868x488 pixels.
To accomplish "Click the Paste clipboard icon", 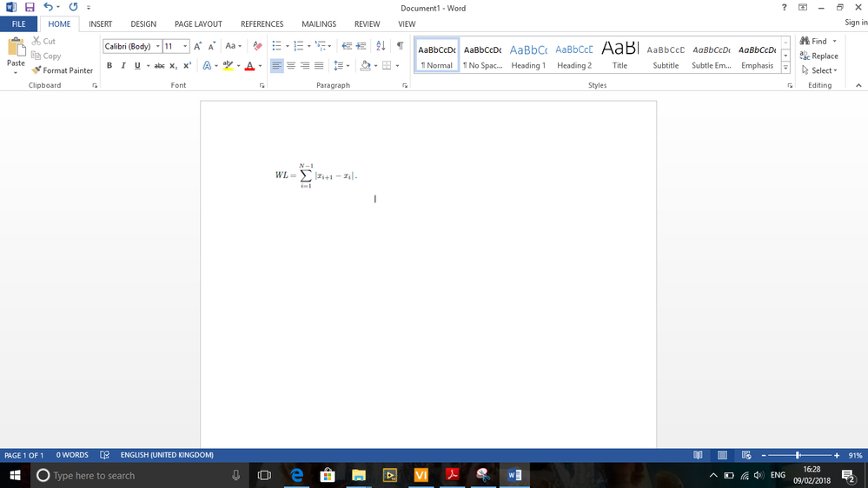I will coord(16,48).
